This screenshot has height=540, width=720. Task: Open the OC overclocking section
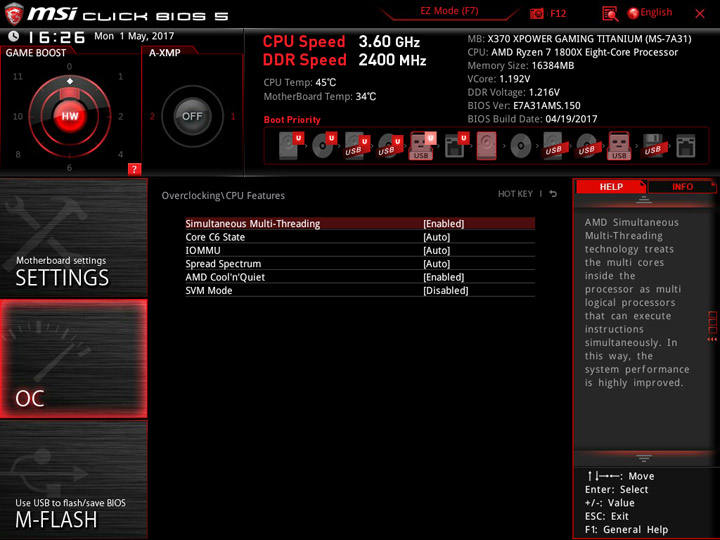tap(73, 359)
